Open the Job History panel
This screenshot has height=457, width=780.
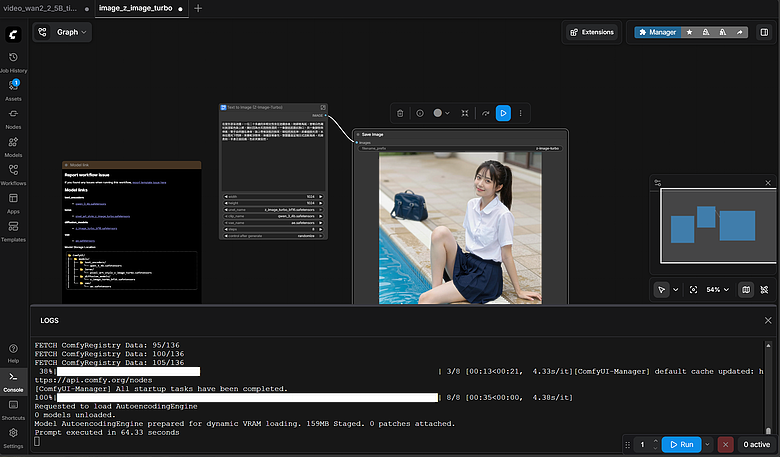[13, 61]
